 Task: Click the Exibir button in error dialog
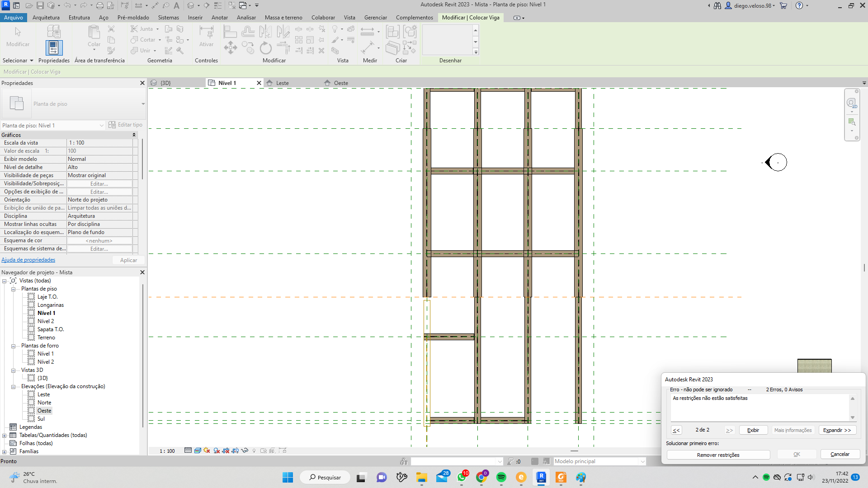tap(753, 430)
